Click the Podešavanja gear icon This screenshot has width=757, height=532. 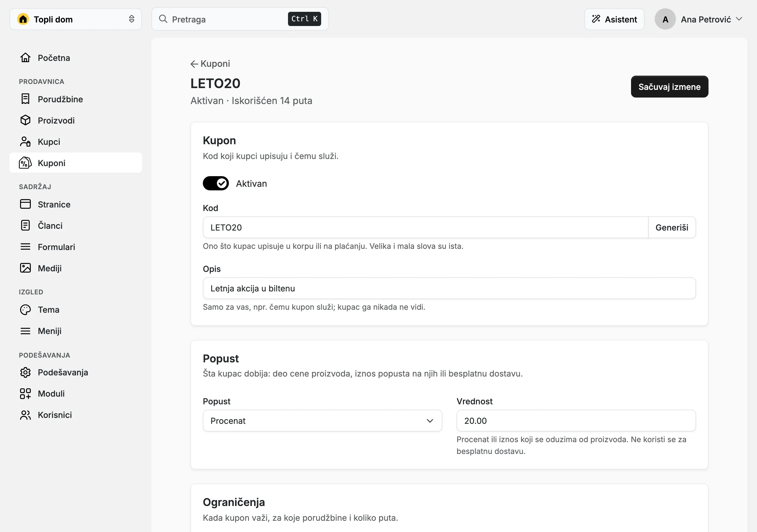[25, 372]
